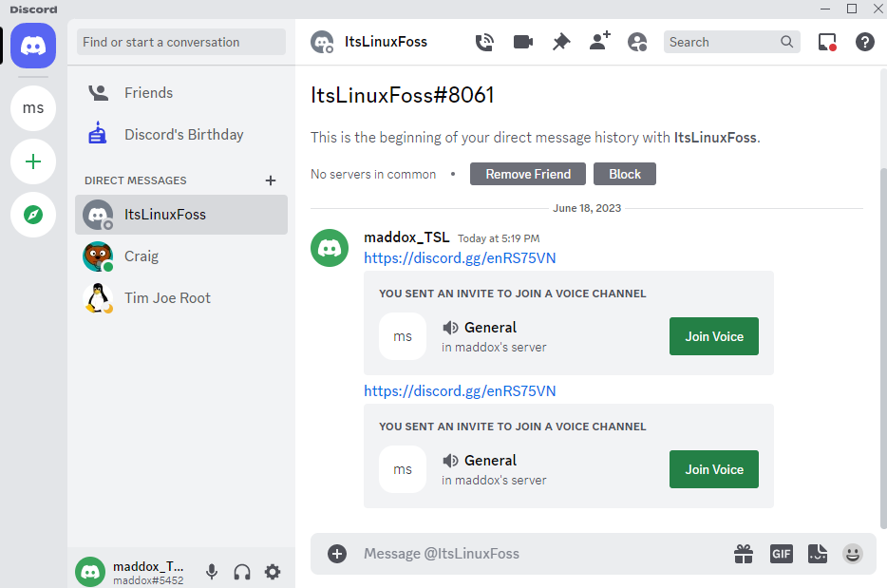Start a video call

tap(522, 42)
